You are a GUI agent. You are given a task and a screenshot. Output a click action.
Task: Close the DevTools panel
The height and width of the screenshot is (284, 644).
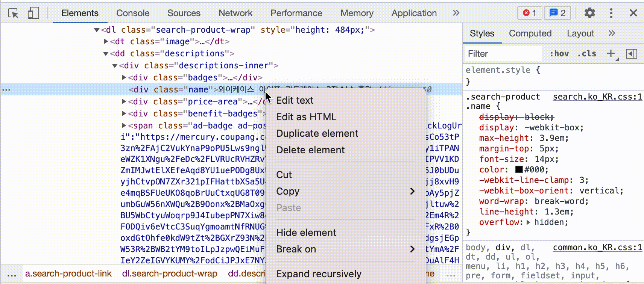pyautogui.click(x=633, y=13)
